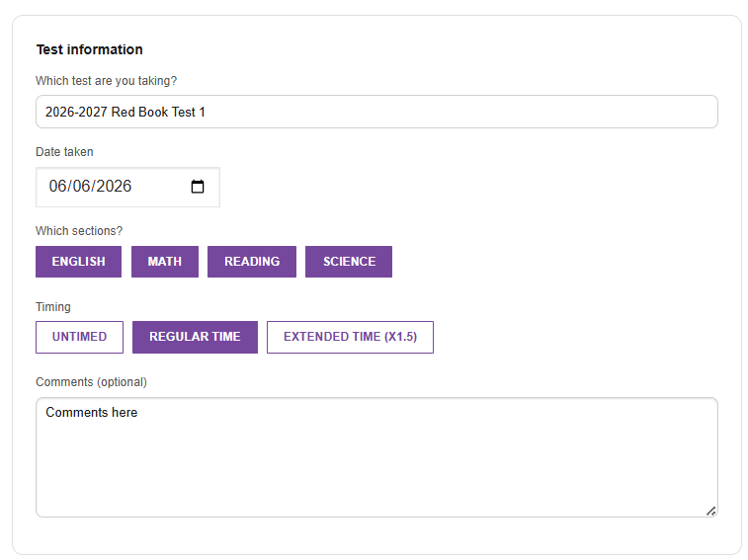This screenshot has height=560, width=748.
Task: Select UNTIMED timing option
Action: pos(80,337)
